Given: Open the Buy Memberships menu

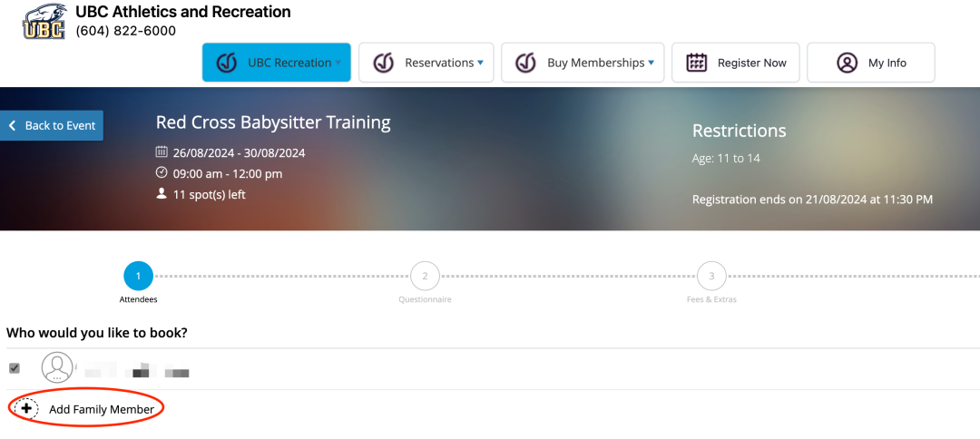Looking at the screenshot, I should tap(583, 63).
